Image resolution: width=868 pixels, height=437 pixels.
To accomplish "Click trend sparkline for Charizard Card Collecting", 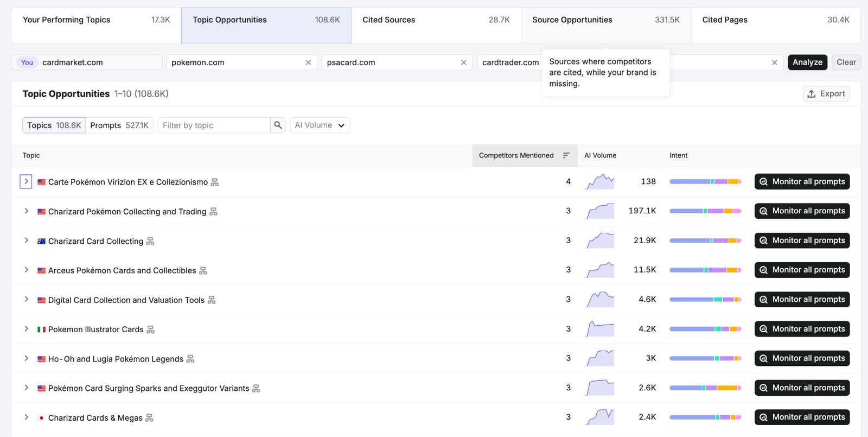I will 599,240.
